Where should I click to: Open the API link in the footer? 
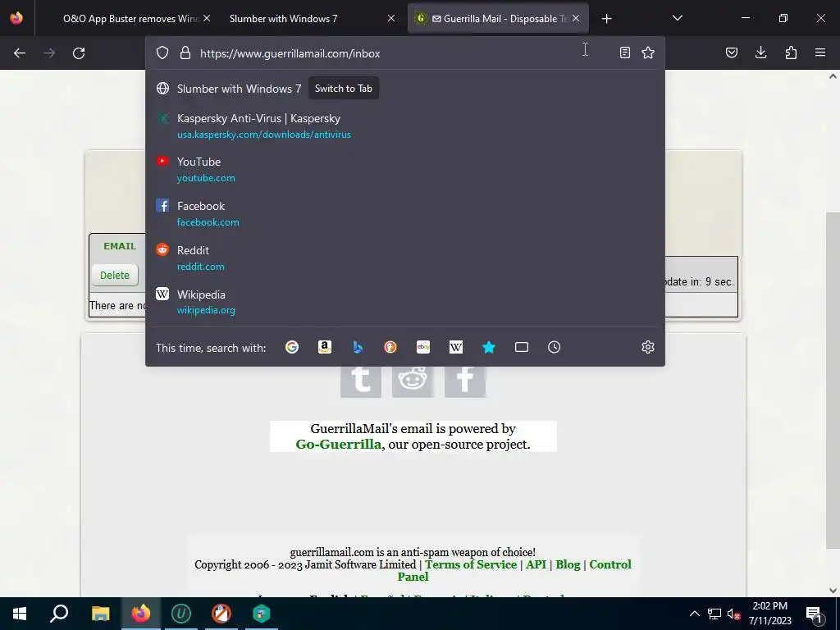point(536,564)
